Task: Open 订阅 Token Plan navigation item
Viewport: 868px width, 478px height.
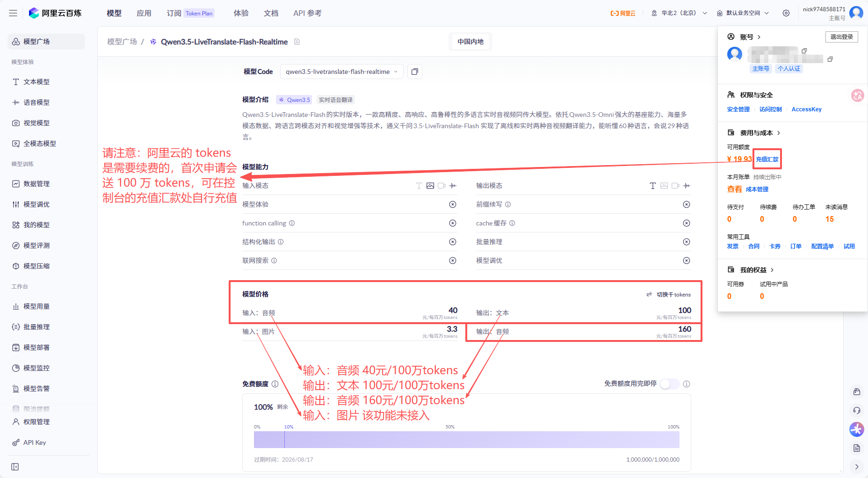Action: (190, 13)
